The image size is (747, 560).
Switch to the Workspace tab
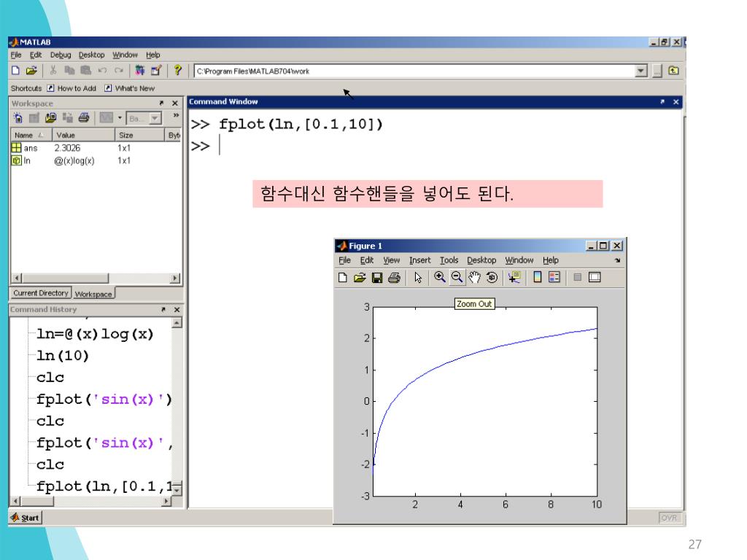(x=93, y=294)
